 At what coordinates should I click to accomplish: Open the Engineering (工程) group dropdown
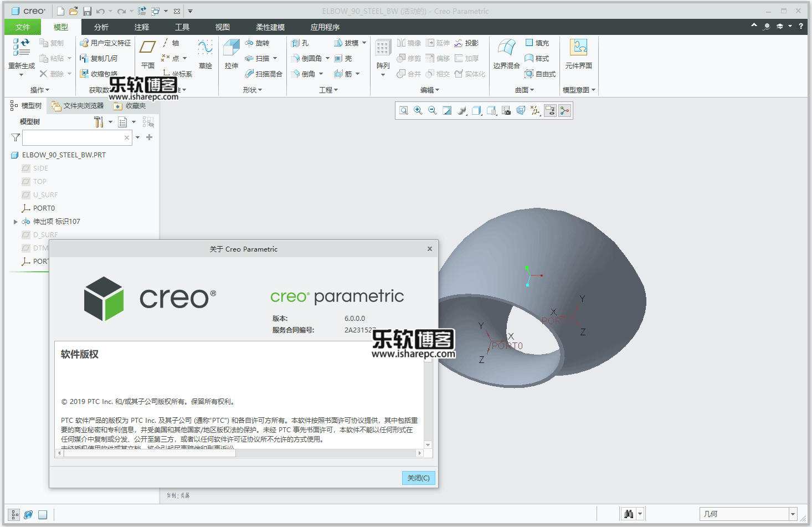328,90
